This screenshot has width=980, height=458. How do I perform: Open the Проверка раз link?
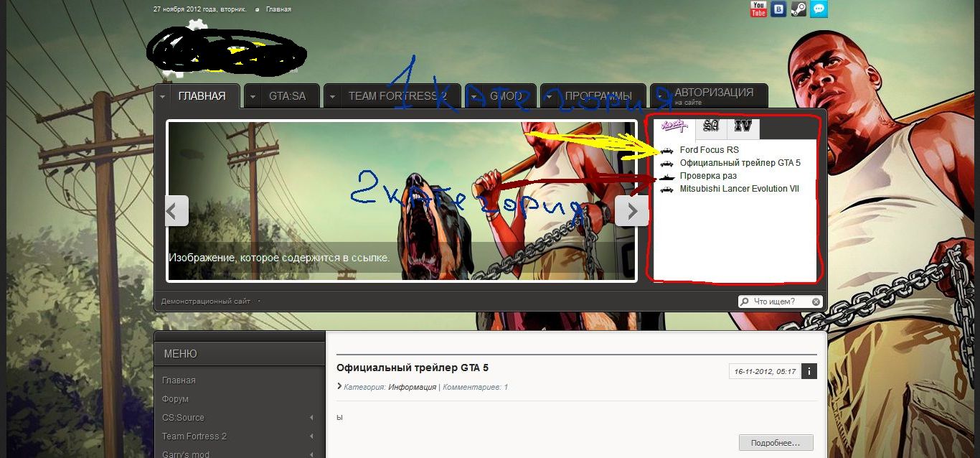pyautogui.click(x=708, y=176)
